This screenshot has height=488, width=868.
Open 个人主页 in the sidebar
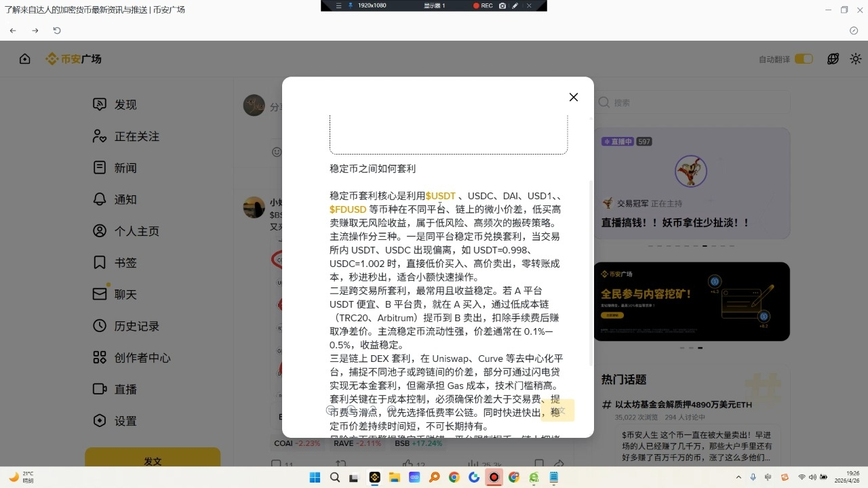point(125,231)
